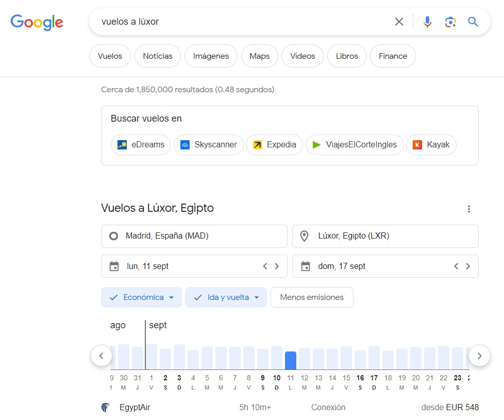This screenshot has width=504, height=420.
Task: Click the results count "Cerca de 1,850,000 resultados"
Action: [157, 89]
